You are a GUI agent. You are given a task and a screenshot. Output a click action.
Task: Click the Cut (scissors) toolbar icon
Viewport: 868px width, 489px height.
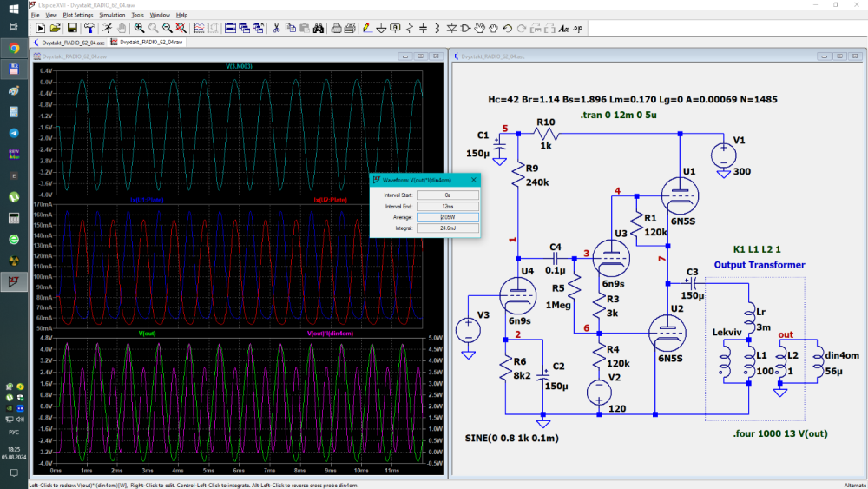275,28
